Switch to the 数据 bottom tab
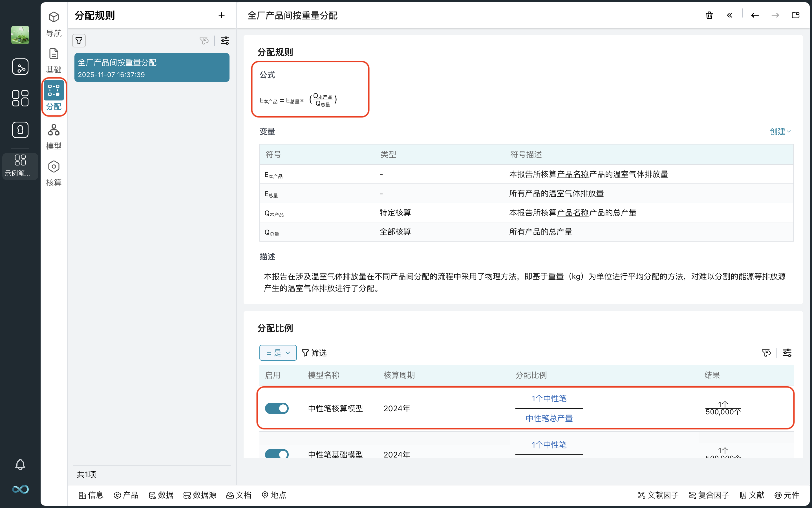The height and width of the screenshot is (508, 812). (x=161, y=495)
